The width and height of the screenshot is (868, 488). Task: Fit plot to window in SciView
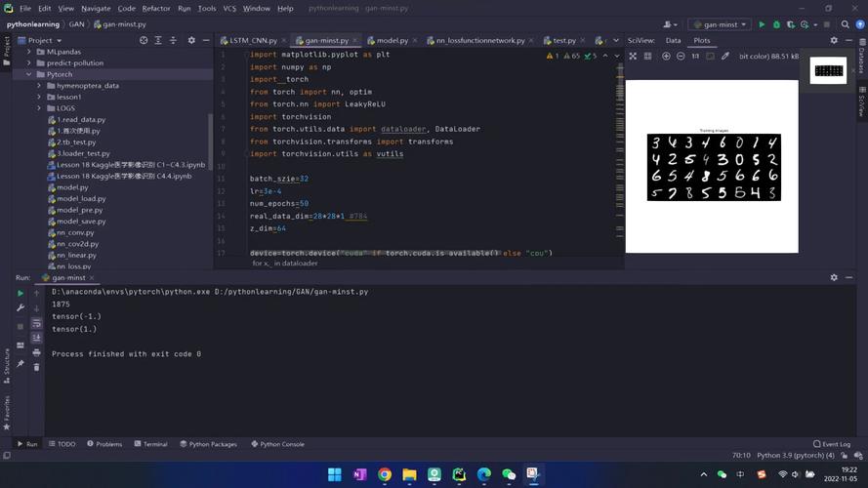coord(633,56)
